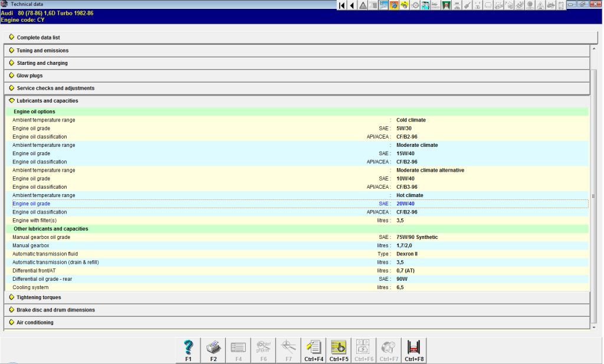Click the Ctrl+F5 yellow list pointer button

click(x=339, y=350)
